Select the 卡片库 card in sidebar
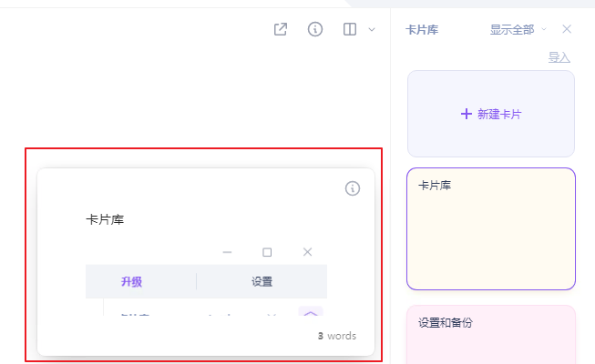The image size is (595, 364). click(491, 227)
